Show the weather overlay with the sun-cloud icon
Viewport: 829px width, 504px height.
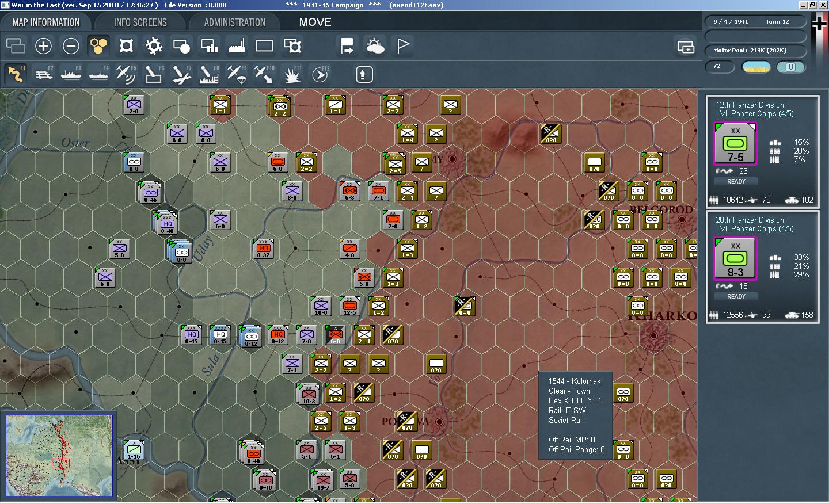pos(375,45)
